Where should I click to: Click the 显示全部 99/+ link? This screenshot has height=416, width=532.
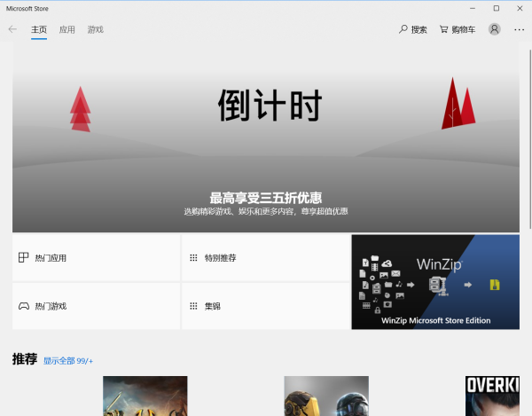click(x=68, y=361)
